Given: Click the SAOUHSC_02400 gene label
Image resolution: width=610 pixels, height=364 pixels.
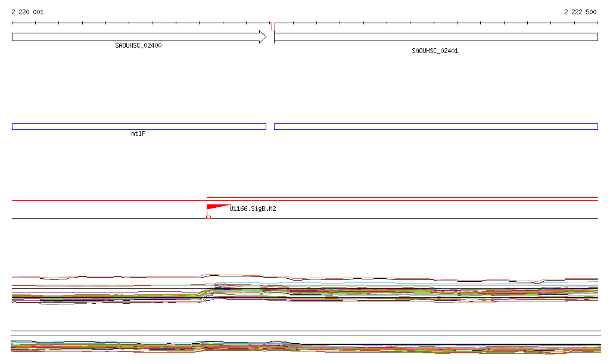Looking at the screenshot, I should tap(138, 45).
